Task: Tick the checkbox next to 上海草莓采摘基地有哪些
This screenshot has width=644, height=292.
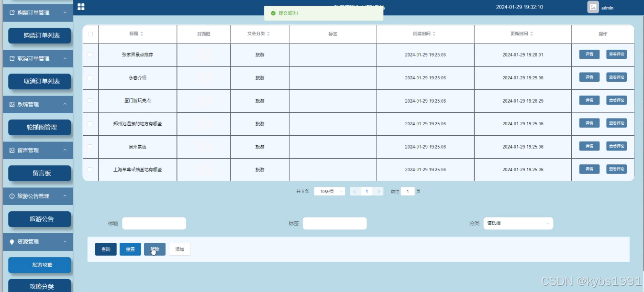Action: (90, 170)
